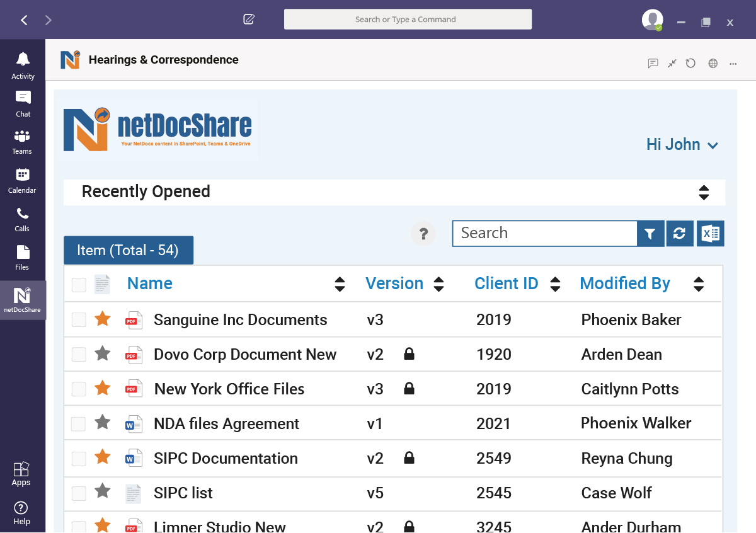This screenshot has width=756, height=533.
Task: Sort by Client ID column arrows
Action: [555, 285]
